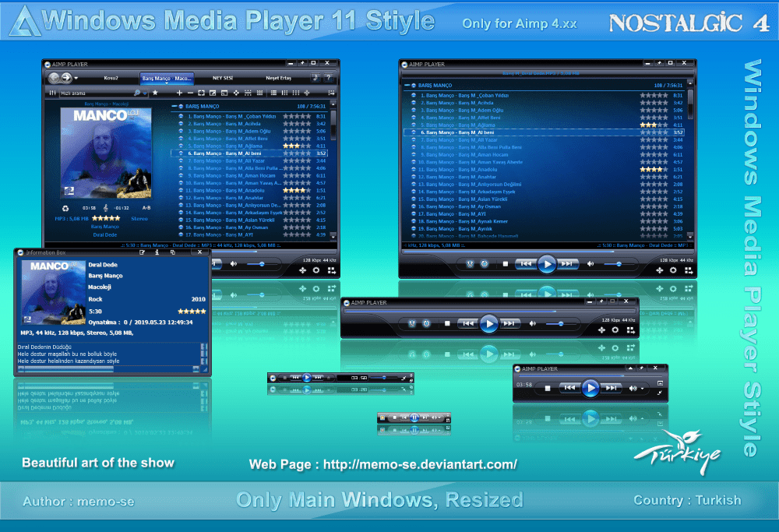Toggle second round icon left of stop, top-right window

click(485, 264)
